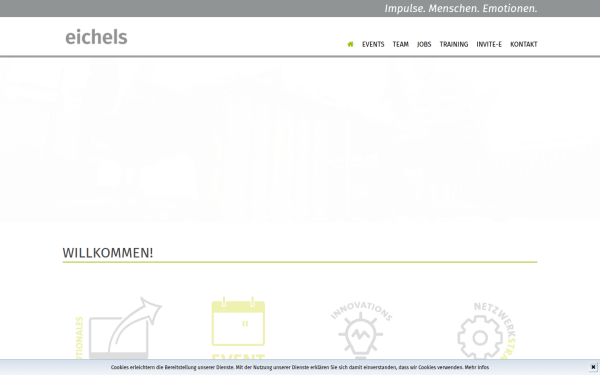Screen dimensions: 600x375
Task: Open the Netzwerk gear icon
Action: click(487, 331)
